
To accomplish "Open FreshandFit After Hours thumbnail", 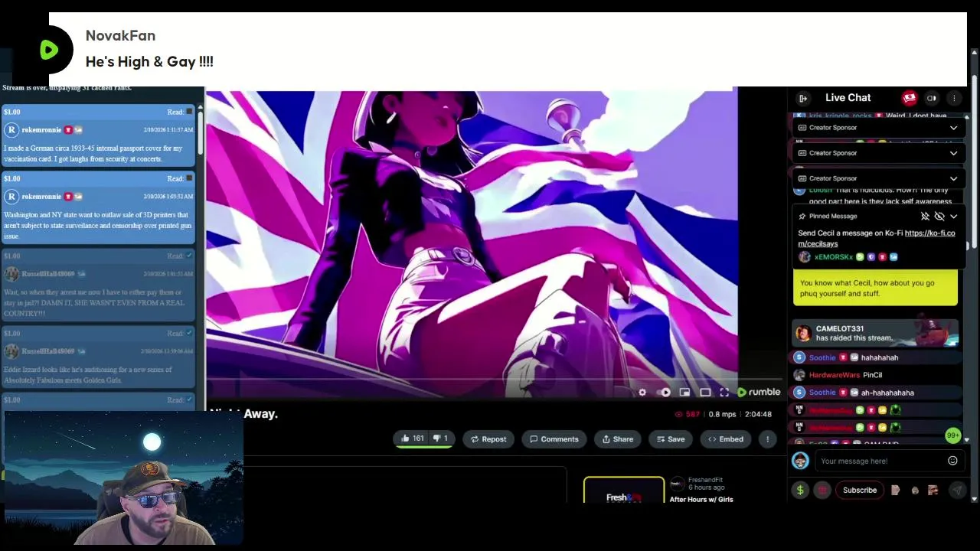I will pos(624,490).
